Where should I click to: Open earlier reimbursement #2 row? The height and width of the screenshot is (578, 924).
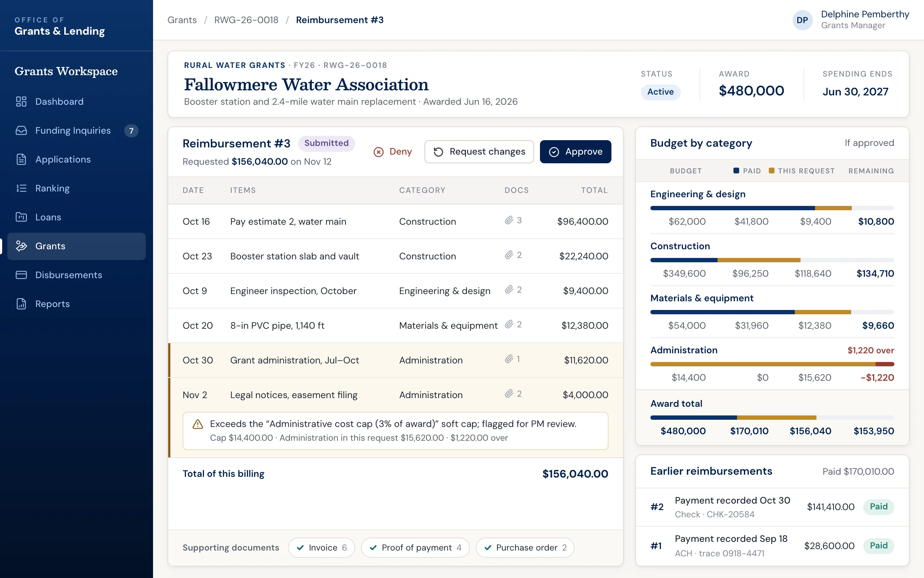point(772,507)
